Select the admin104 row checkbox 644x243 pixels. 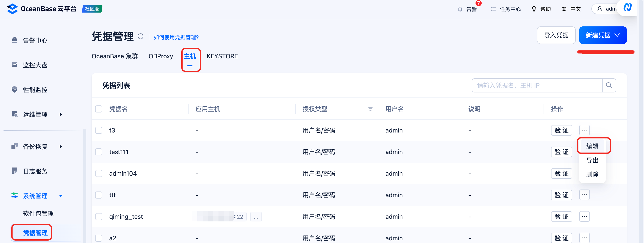(99, 173)
